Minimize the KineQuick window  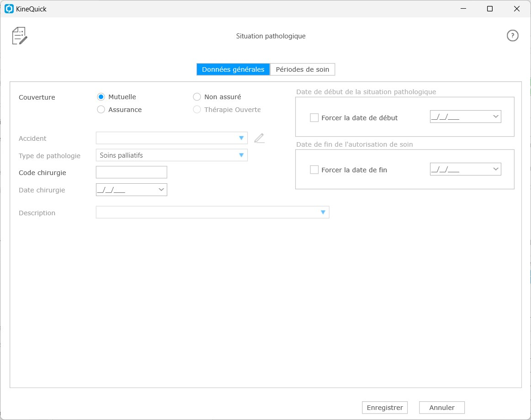coord(463,9)
